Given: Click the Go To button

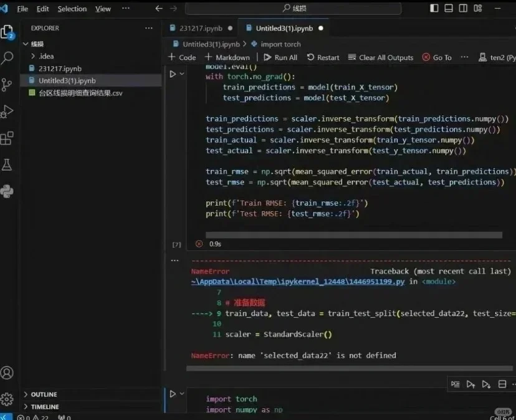Looking at the screenshot, I should [437, 57].
